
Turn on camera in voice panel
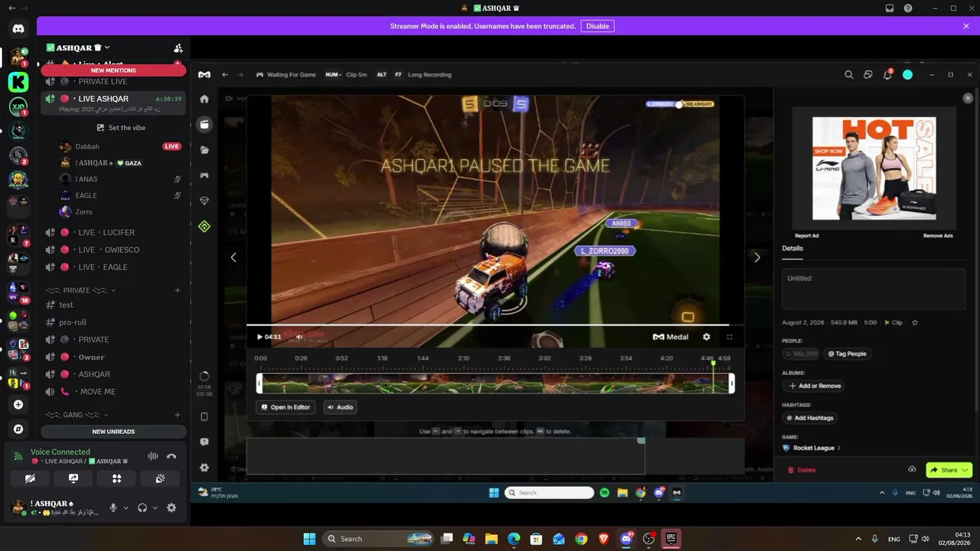pos(30,478)
